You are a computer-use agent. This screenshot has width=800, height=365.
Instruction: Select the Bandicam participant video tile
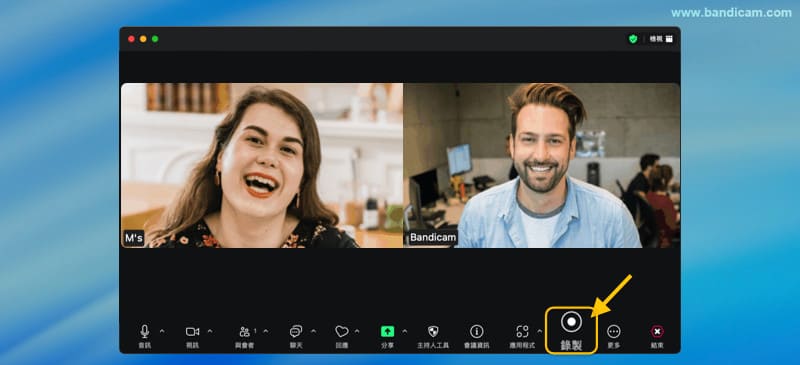(542, 165)
